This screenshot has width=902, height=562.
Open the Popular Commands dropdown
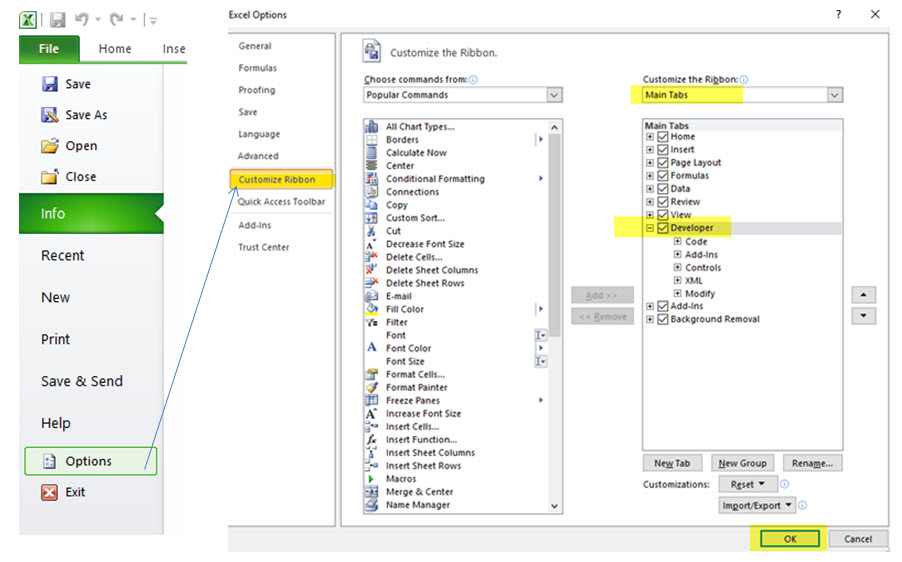(x=554, y=95)
